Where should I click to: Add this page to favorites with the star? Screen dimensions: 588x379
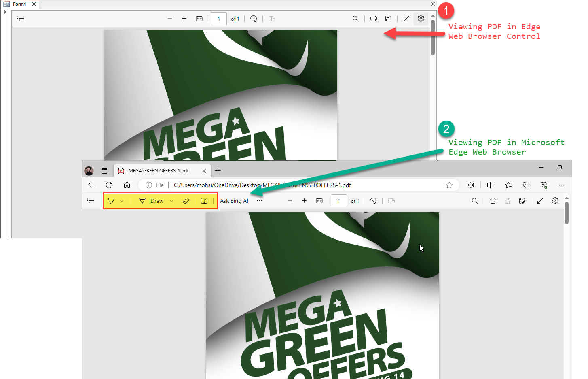tap(449, 185)
